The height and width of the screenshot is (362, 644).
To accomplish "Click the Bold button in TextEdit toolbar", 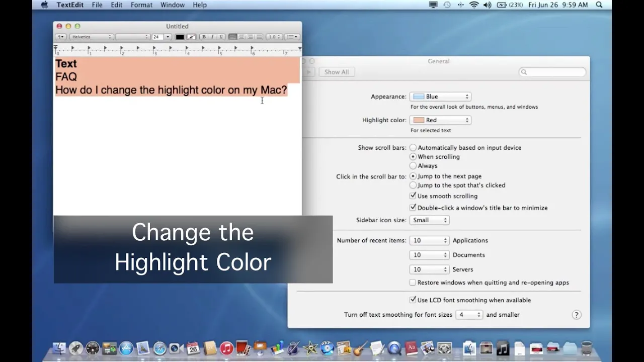I will pos(204,37).
